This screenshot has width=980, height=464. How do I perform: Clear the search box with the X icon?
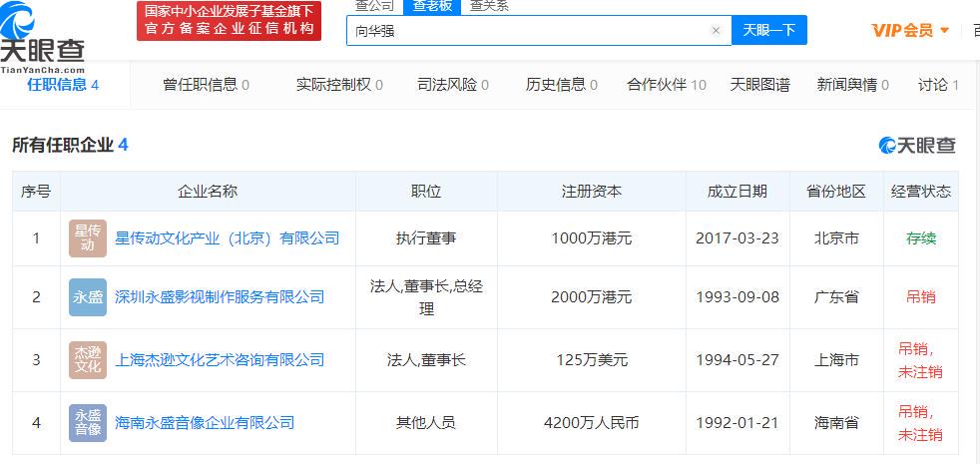tap(717, 30)
